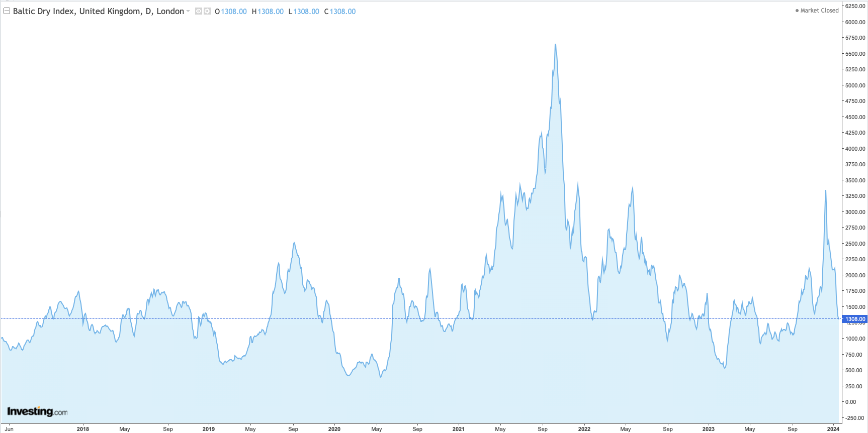Click the 2019 label on time axis

(x=209, y=429)
